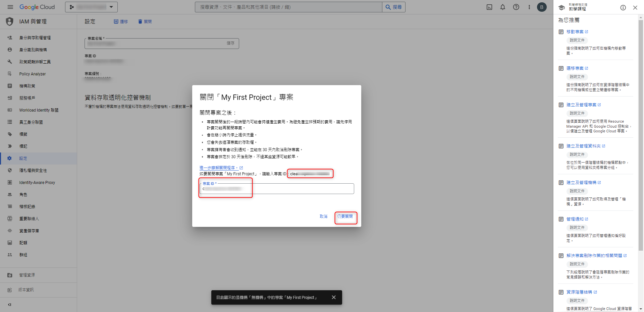This screenshot has height=312, width=644.
Task: Dismiss the bottom notification toast
Action: tap(333, 297)
